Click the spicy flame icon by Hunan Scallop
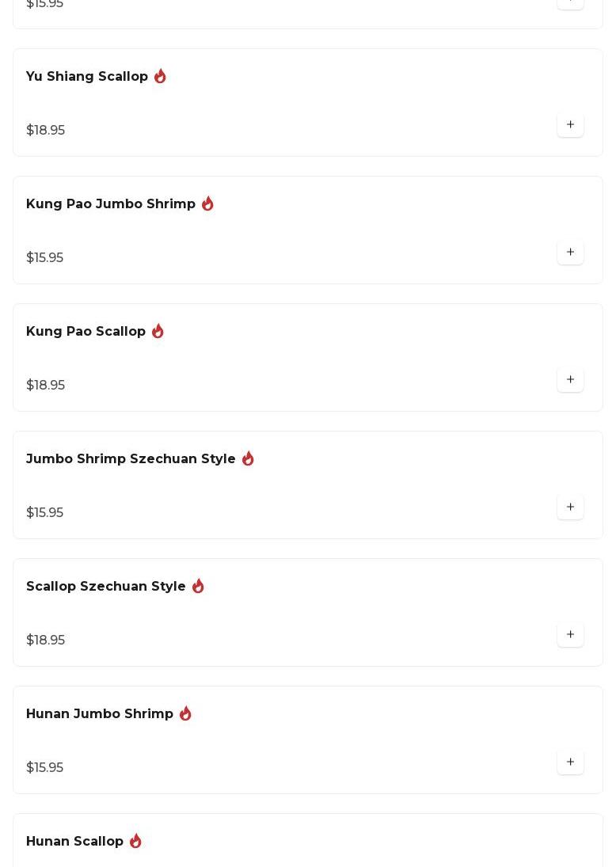616x867 pixels. coord(135,840)
